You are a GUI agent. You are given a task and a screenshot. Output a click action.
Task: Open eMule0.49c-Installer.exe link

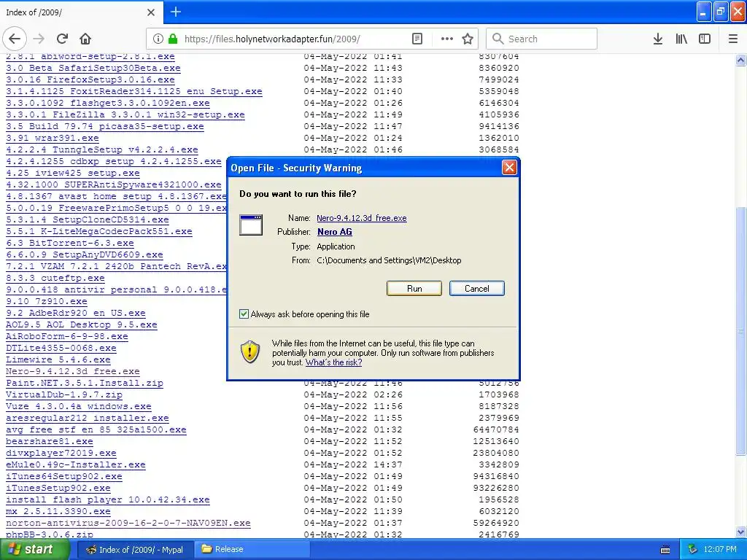point(76,464)
